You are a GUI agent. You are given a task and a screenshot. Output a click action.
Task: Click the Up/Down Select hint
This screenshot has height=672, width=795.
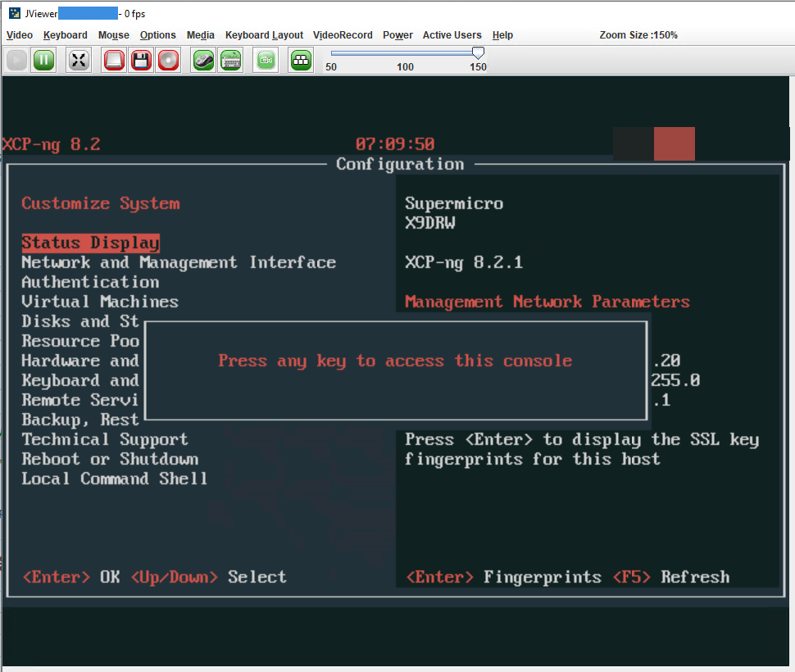click(209, 577)
